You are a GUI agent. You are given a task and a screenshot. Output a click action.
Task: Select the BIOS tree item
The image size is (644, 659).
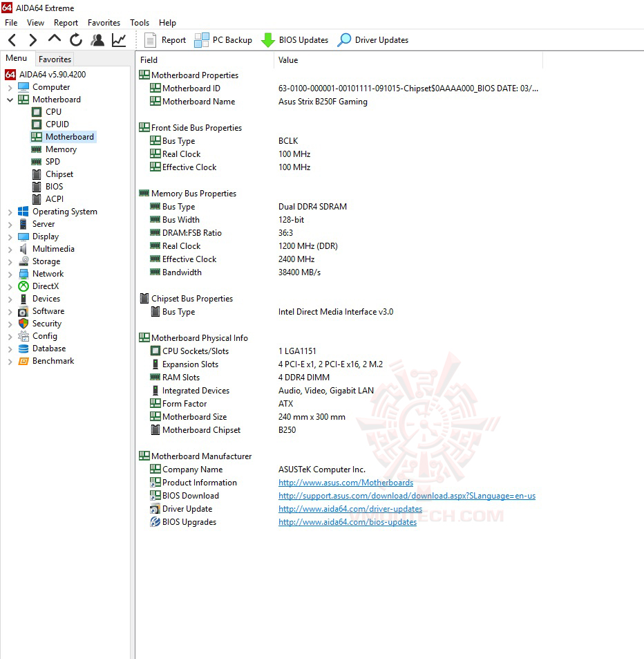(54, 187)
